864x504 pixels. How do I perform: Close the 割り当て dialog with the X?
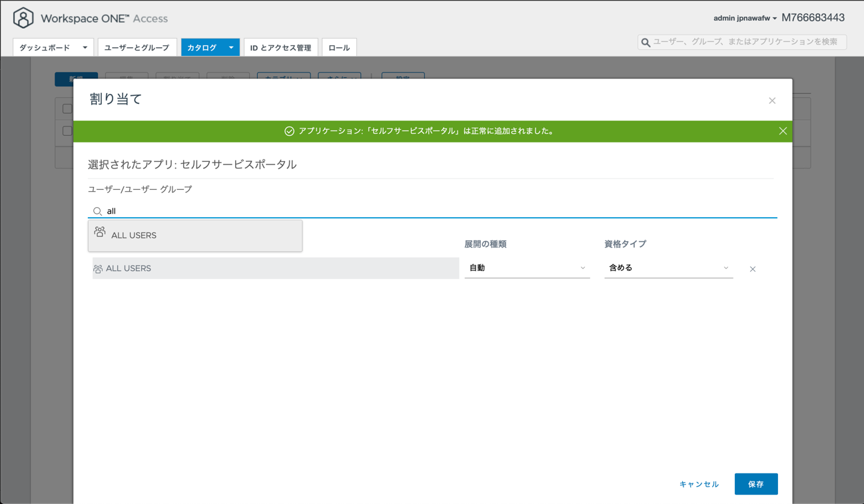tap(772, 101)
